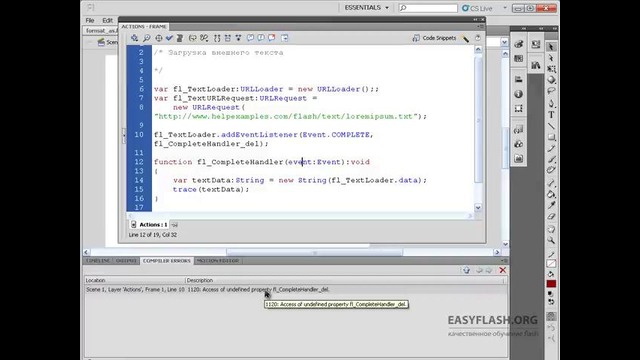Select the Free Transform tool
Screen dimensions: 640x360
[551, 69]
